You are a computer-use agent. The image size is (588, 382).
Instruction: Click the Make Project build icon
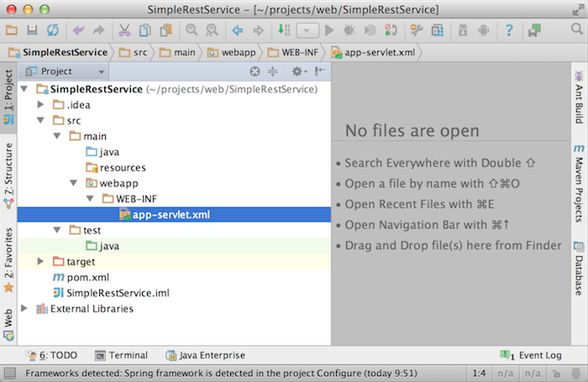(284, 30)
